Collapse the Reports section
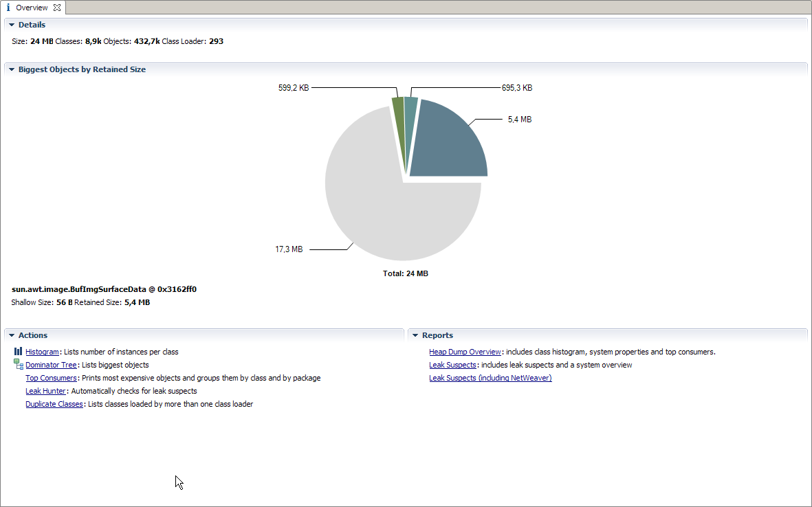812x507 pixels. coord(415,335)
